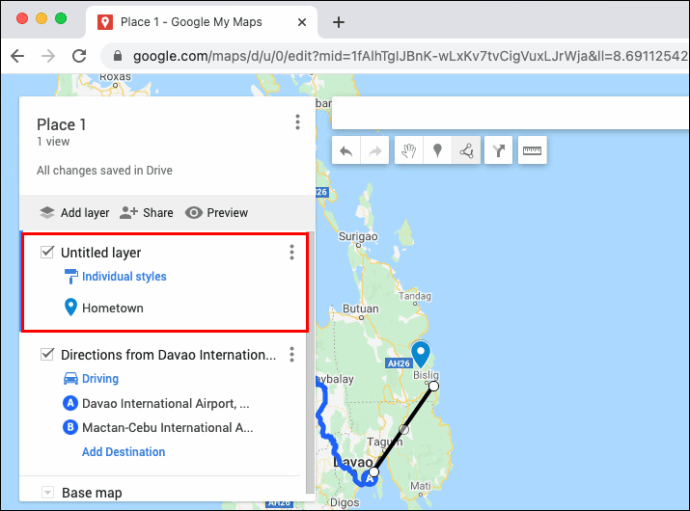Select the Measure distances ruler tool

[x=531, y=151]
